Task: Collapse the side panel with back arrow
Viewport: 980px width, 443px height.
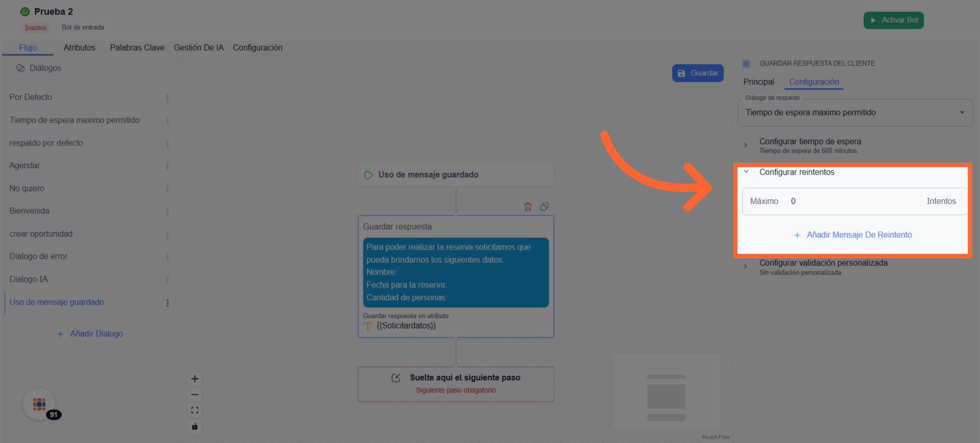Action: (x=746, y=64)
